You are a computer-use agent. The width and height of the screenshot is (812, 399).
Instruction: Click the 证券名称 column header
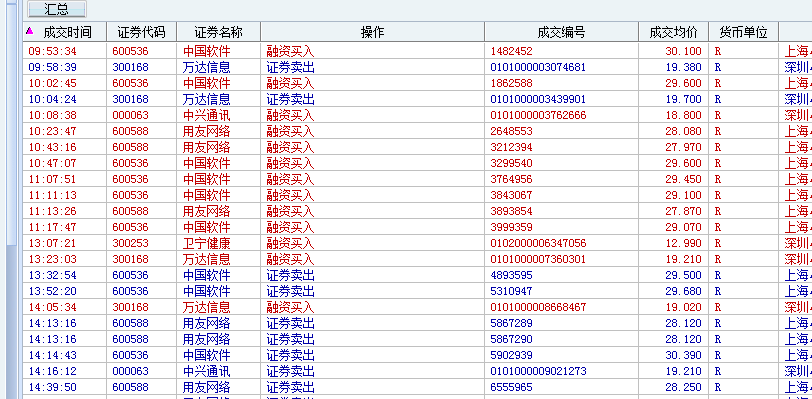[x=219, y=32]
